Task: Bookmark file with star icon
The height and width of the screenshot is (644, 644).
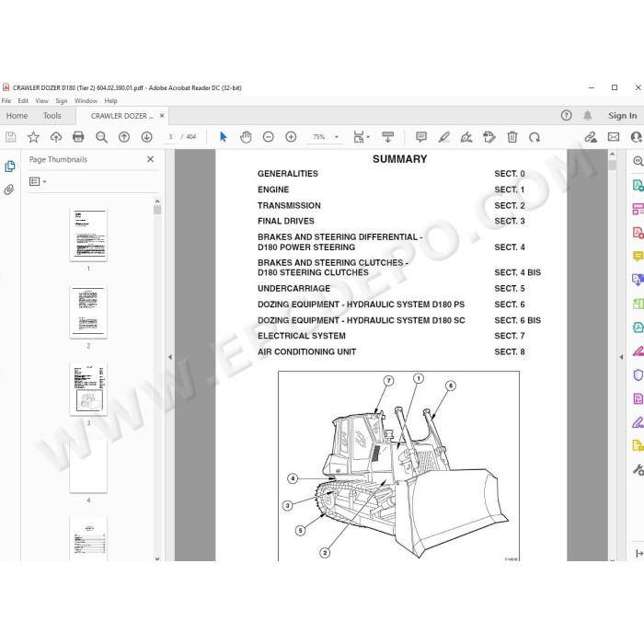Action: (x=33, y=137)
